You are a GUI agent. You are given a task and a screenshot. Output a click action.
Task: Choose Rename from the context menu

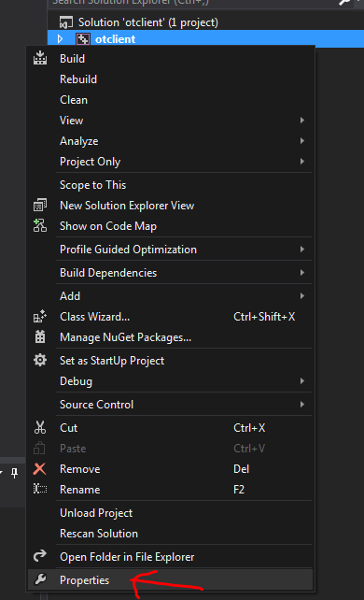pyautogui.click(x=171, y=490)
